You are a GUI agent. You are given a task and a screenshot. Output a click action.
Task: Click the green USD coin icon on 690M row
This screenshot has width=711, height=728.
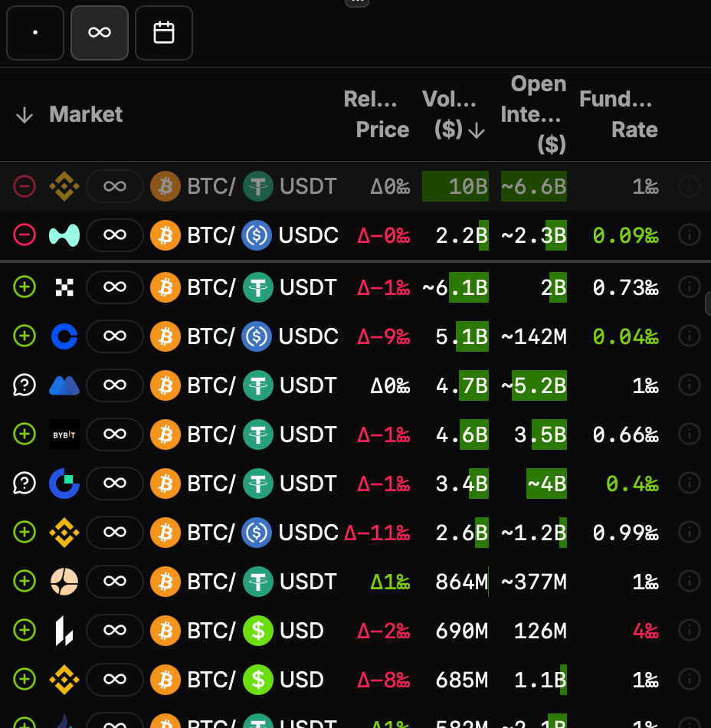(258, 631)
